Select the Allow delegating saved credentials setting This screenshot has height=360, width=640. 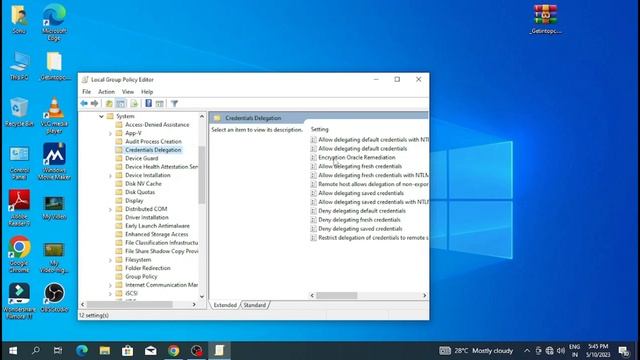pyautogui.click(x=361, y=193)
